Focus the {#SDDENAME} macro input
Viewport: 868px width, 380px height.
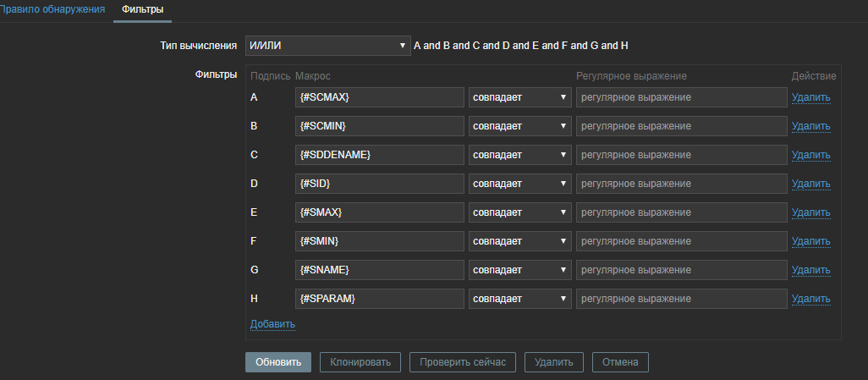click(x=380, y=155)
